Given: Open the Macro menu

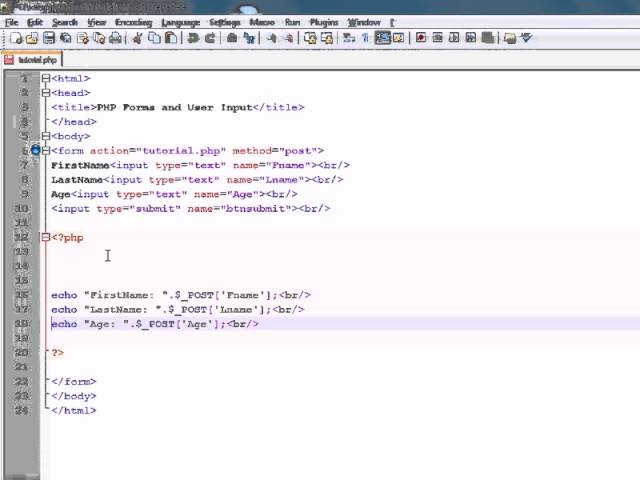Looking at the screenshot, I should (x=262, y=22).
